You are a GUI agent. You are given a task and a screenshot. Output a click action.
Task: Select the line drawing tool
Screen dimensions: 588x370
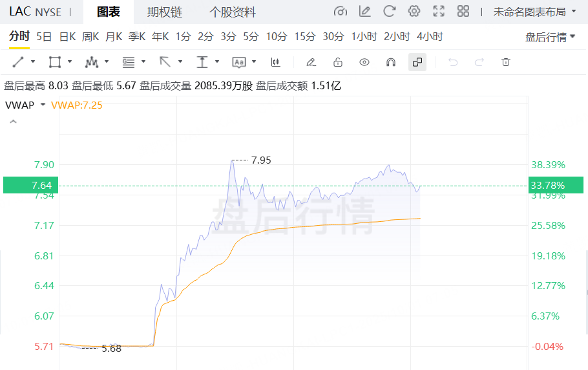click(18, 62)
